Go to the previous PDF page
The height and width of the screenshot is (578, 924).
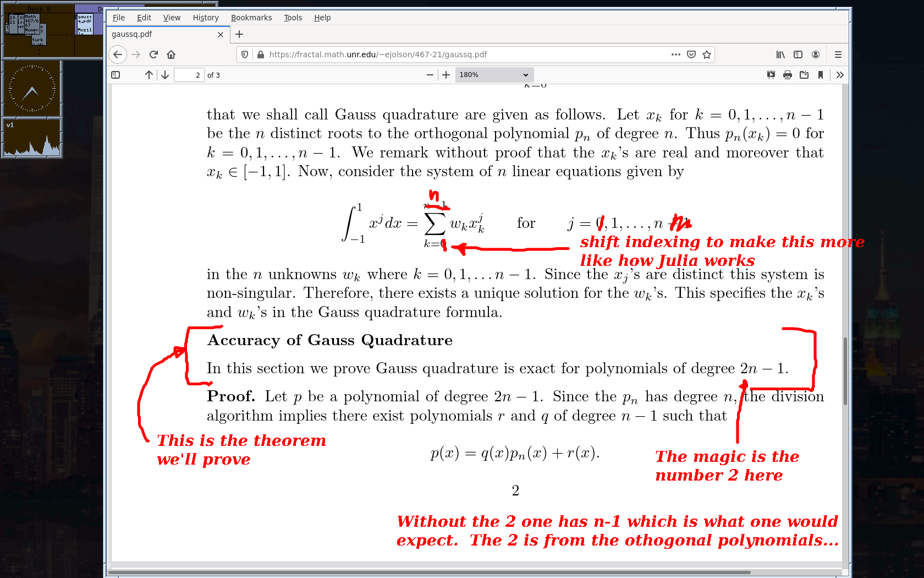click(149, 75)
